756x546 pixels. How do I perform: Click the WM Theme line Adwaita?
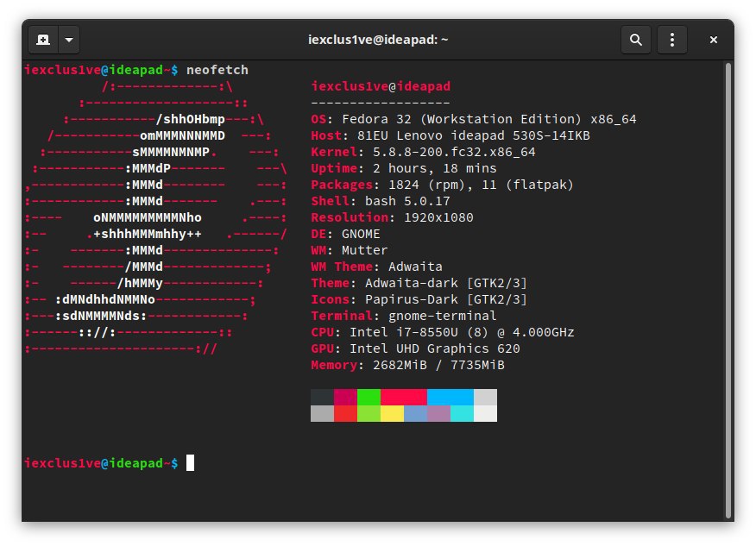point(376,267)
